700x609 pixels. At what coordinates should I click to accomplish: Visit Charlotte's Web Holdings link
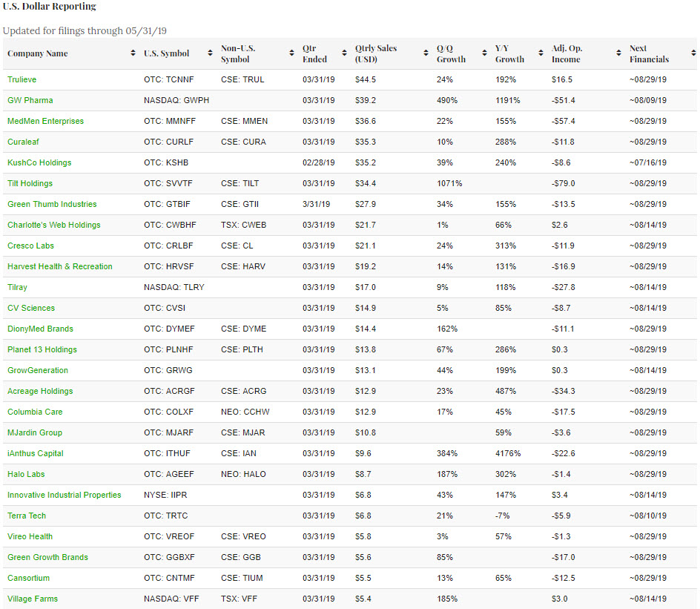click(53, 225)
